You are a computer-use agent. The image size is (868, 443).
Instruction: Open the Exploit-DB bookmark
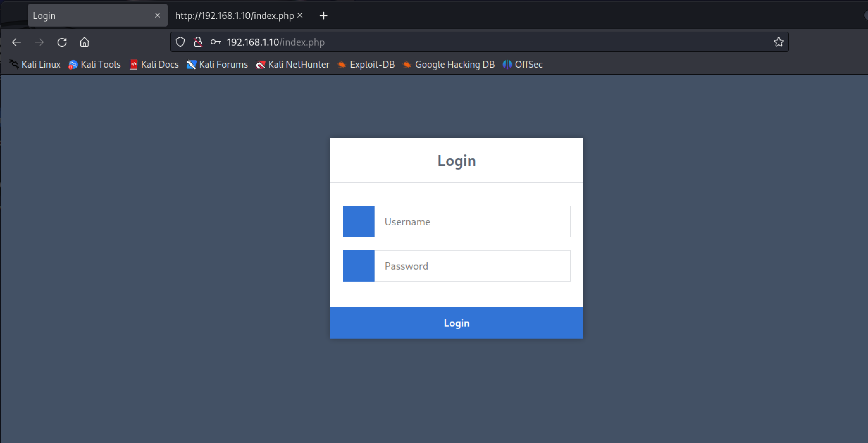point(366,65)
